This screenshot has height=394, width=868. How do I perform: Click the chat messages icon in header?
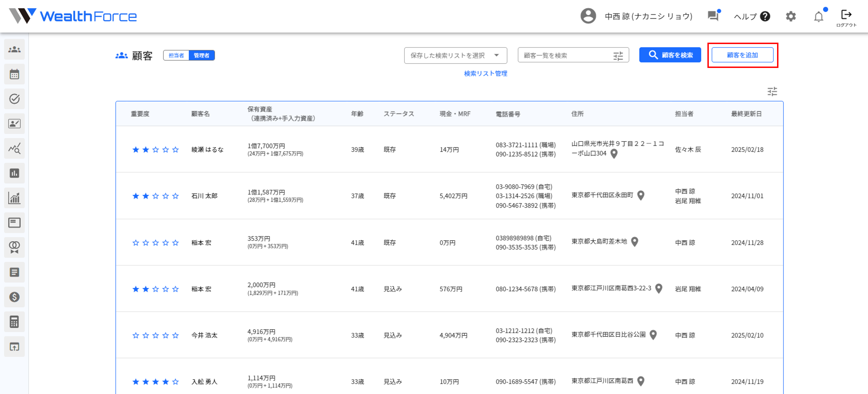click(x=713, y=16)
